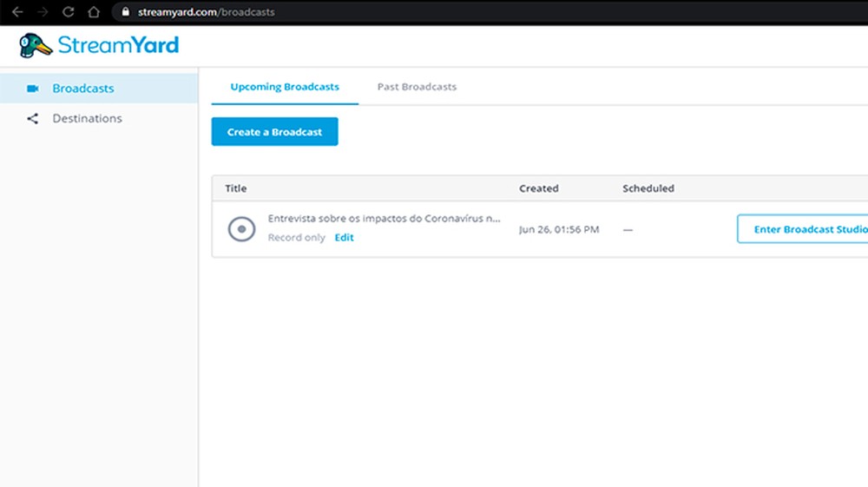Click the browser back arrow
The width and height of the screenshot is (868, 487).
pos(17,12)
